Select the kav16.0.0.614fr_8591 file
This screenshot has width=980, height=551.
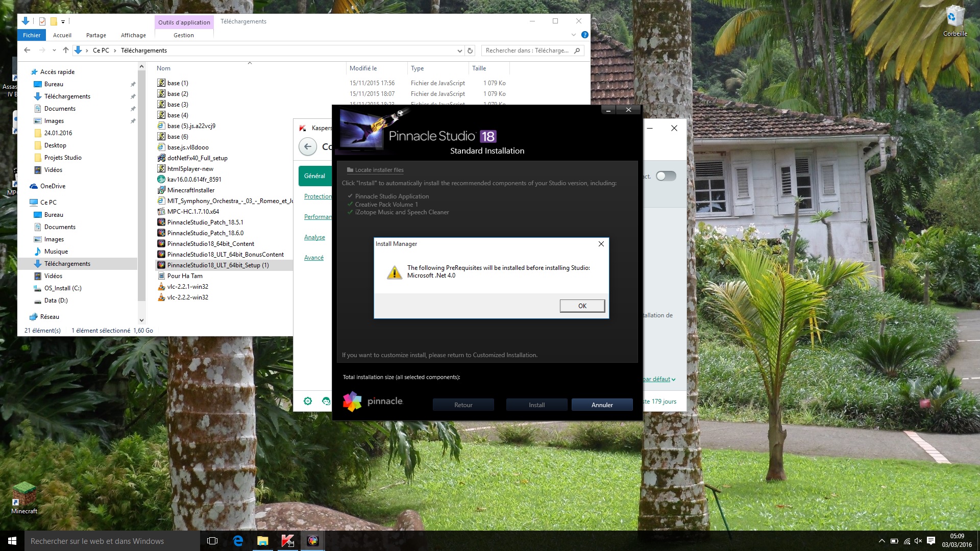click(194, 180)
